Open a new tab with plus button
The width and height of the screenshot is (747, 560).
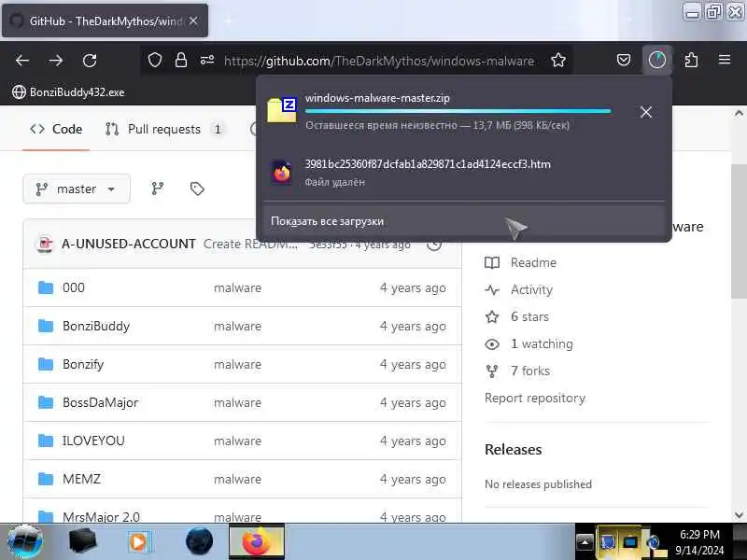point(228,21)
